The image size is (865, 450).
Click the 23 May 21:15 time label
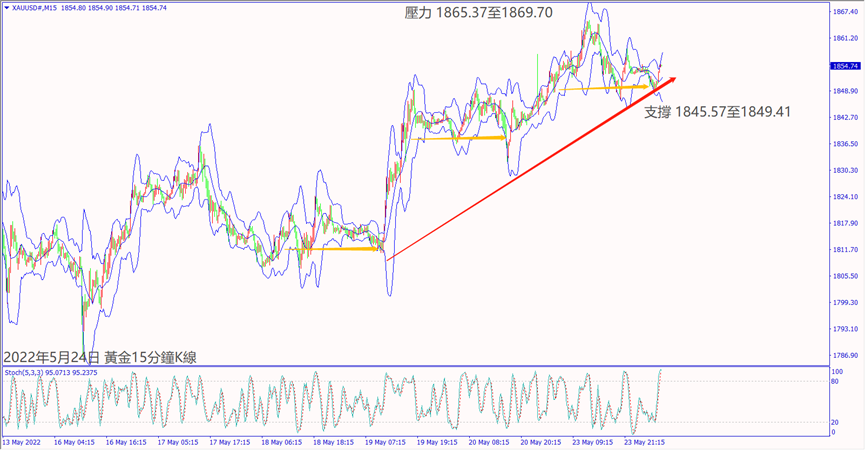[x=647, y=442]
